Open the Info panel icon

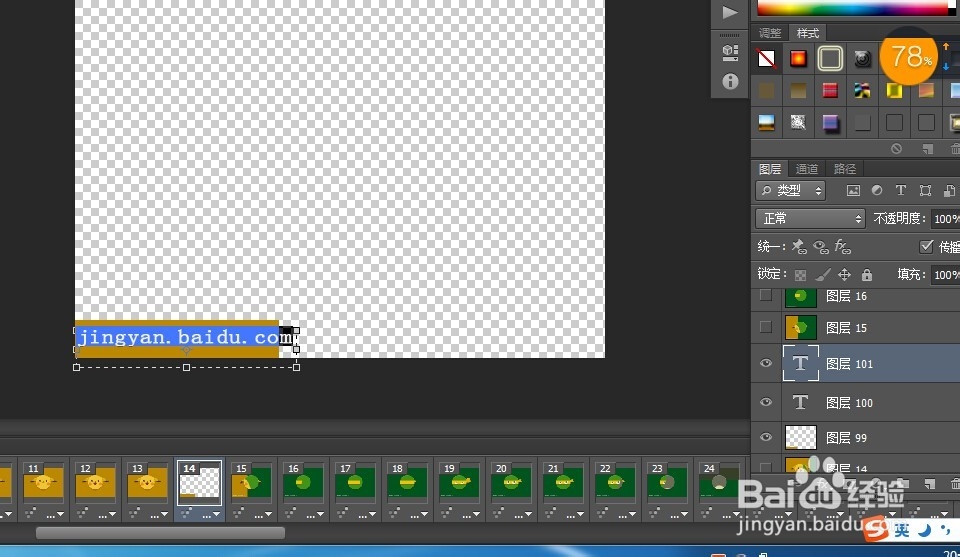pyautogui.click(x=730, y=81)
